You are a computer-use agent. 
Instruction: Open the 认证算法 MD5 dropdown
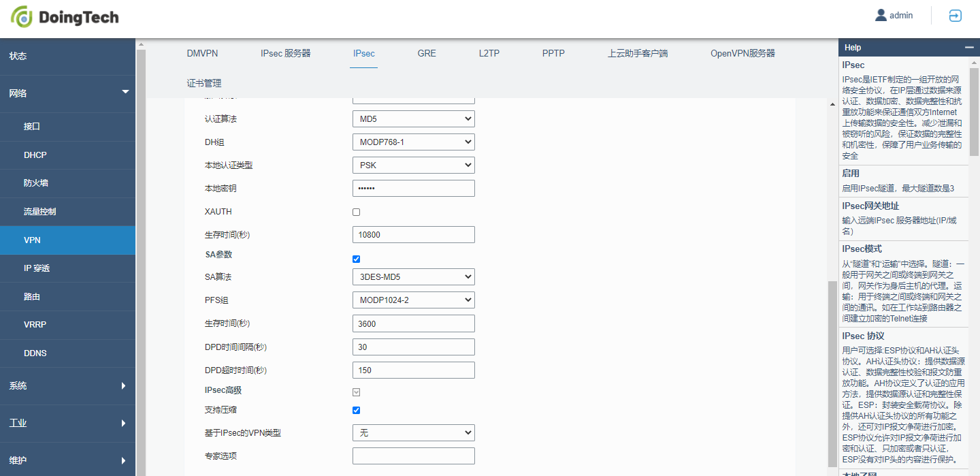click(414, 119)
